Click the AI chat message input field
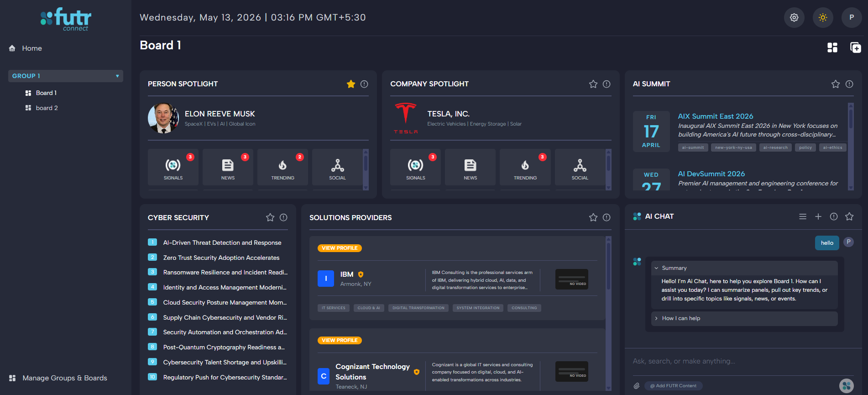The image size is (868, 395). [743, 361]
